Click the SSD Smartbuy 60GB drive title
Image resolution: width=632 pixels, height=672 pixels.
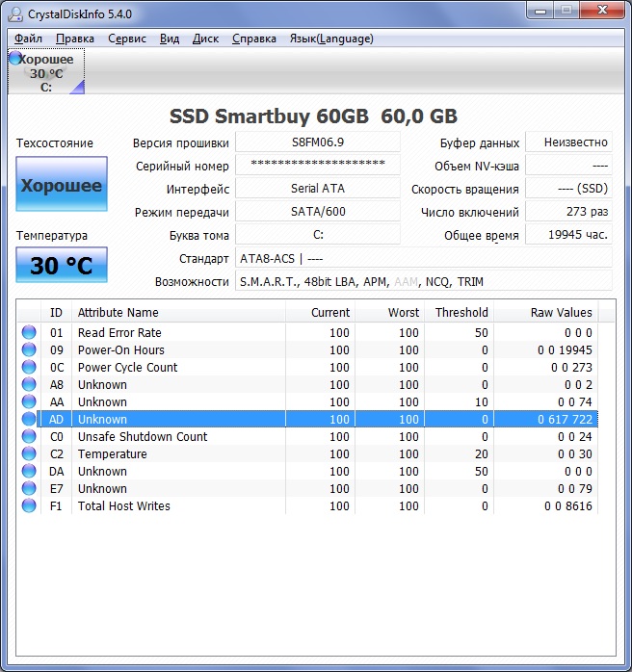pos(313,116)
